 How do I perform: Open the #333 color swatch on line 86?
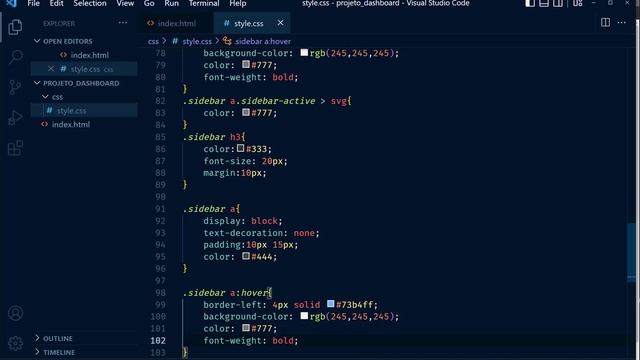tap(240, 148)
